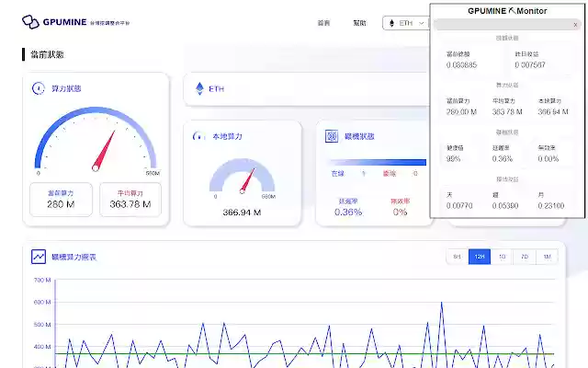Click the "0.05390" weekly estimate in Monitor
The height and width of the screenshot is (368, 588).
505,206
